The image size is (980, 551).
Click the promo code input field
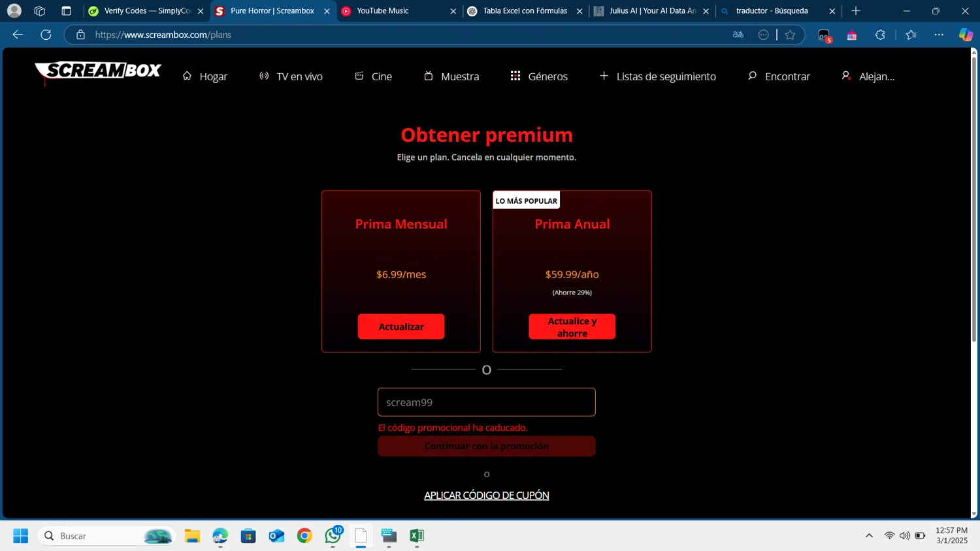487,402
